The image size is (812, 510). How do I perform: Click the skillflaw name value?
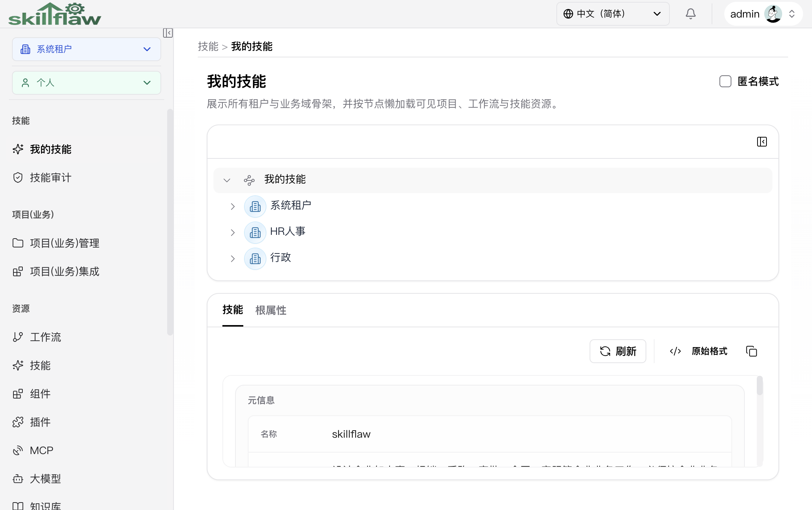(x=351, y=434)
